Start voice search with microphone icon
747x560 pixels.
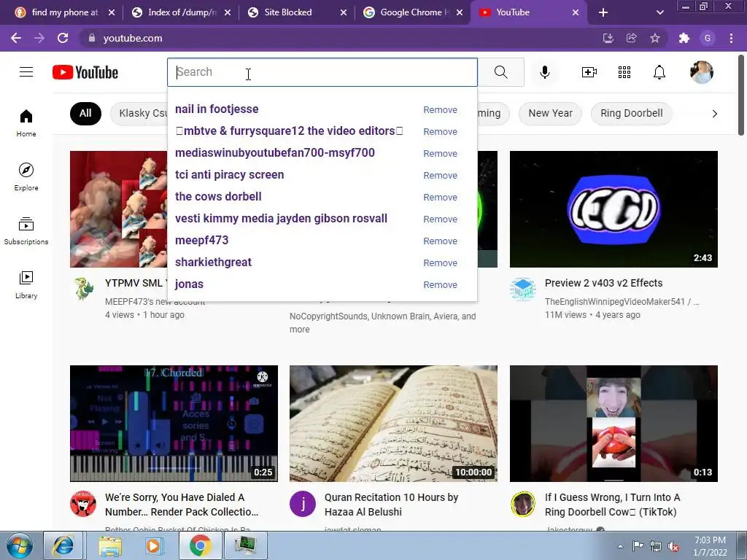(x=545, y=72)
